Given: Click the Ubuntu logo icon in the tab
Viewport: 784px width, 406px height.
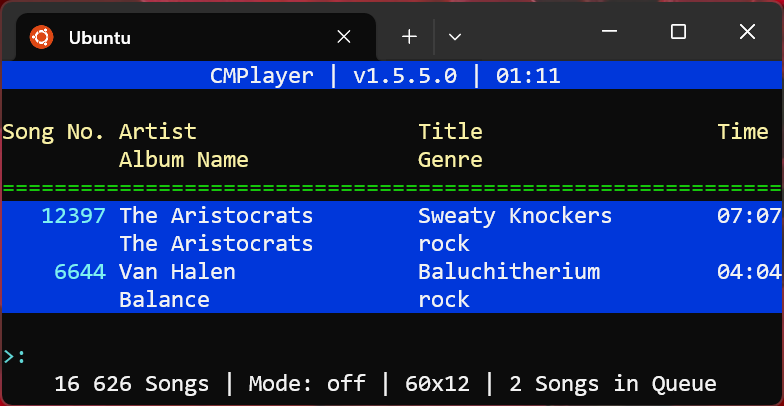Looking at the screenshot, I should [41, 37].
